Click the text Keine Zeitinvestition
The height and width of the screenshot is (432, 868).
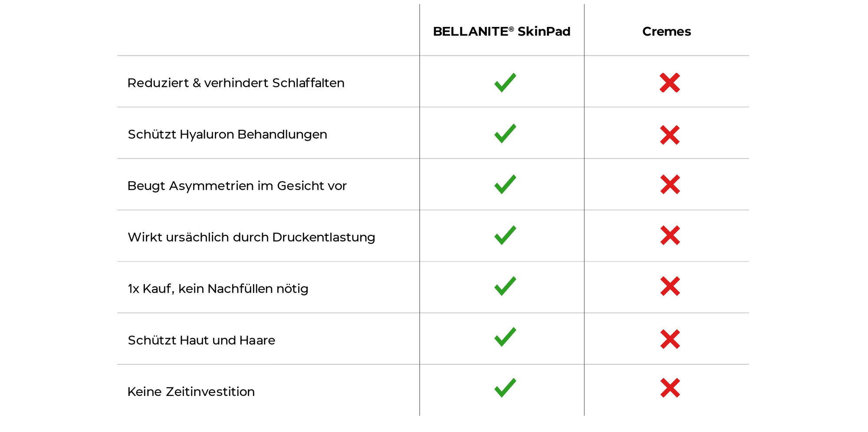[191, 392]
